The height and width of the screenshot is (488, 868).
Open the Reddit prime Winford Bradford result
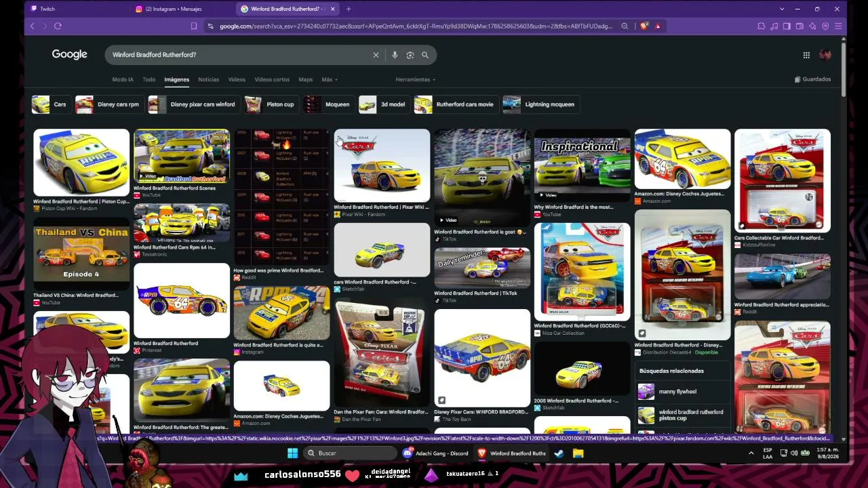coord(281,197)
